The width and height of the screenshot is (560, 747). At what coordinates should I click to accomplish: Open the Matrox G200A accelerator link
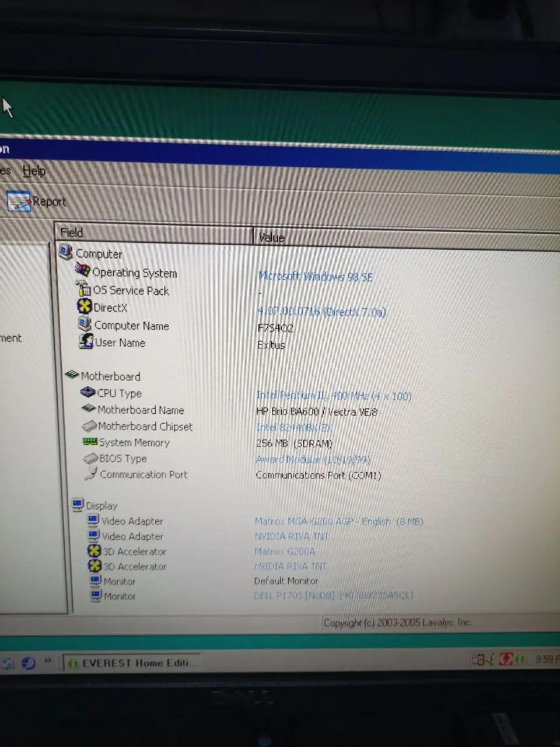[285, 551]
